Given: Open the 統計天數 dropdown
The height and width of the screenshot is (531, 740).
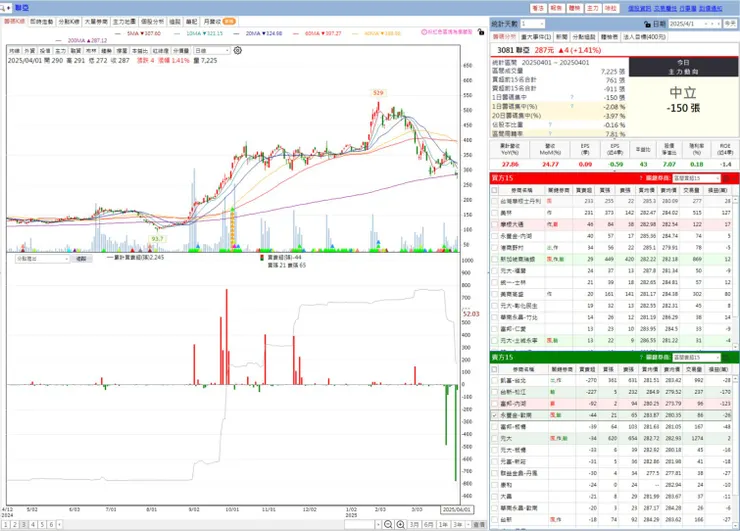Looking at the screenshot, I should tap(532, 24).
